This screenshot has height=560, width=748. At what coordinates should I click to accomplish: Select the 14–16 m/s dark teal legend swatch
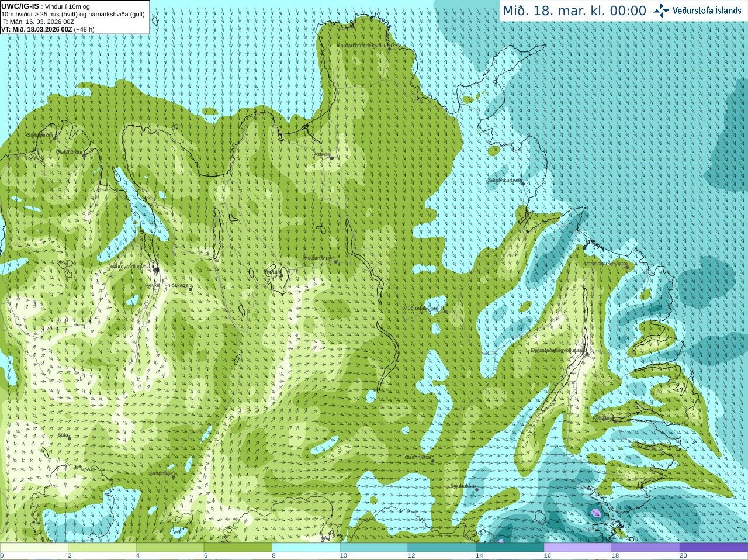[x=510, y=548]
